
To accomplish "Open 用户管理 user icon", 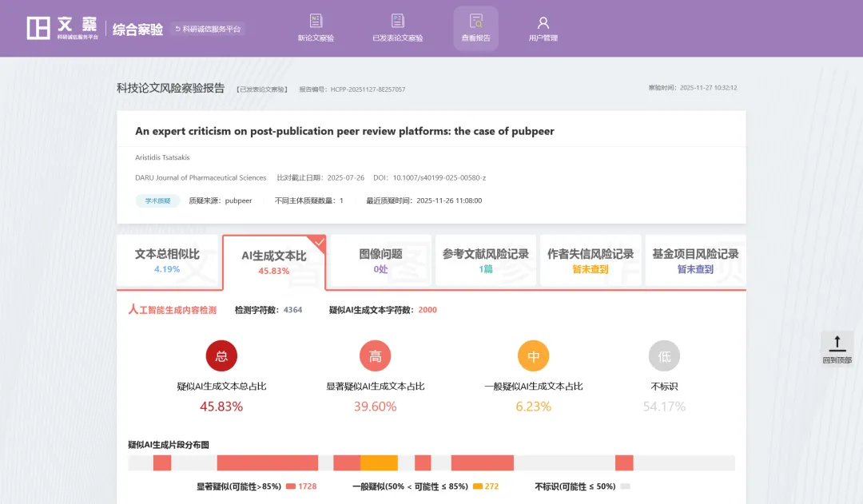I will tap(543, 22).
